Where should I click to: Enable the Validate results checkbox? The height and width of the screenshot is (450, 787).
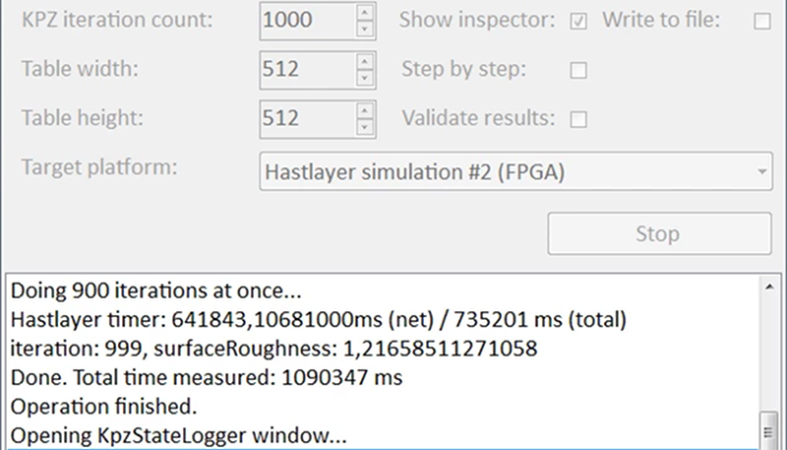point(578,119)
